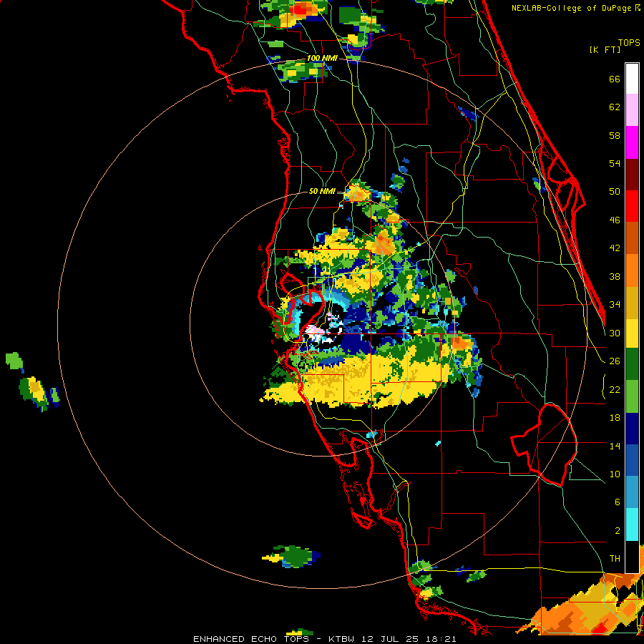Click the 100 NMI range ring label
The image size is (644, 644).
(x=322, y=58)
